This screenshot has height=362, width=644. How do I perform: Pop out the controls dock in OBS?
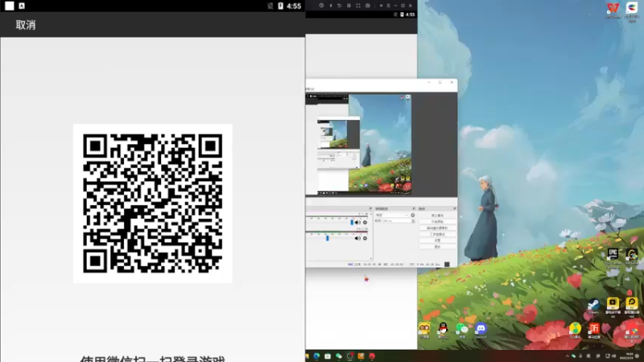(x=454, y=208)
